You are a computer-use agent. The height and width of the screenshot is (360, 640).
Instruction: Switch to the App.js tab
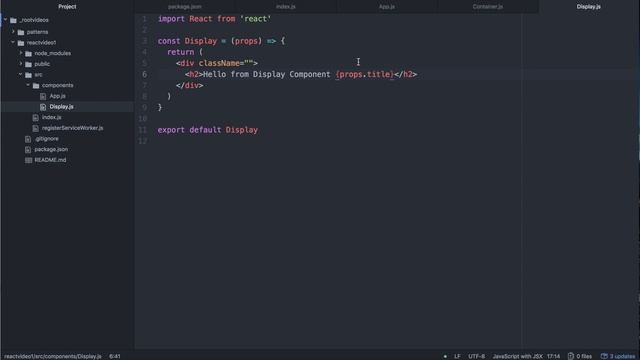[x=387, y=7]
